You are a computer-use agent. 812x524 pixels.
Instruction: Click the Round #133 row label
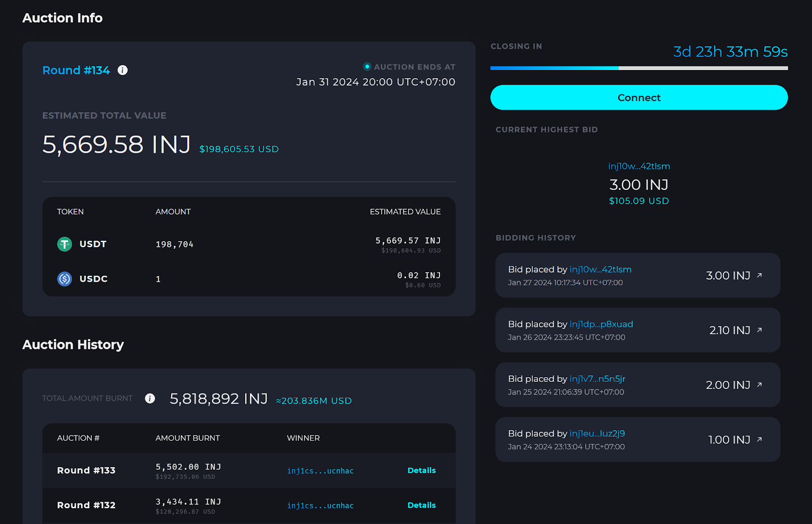coord(86,470)
